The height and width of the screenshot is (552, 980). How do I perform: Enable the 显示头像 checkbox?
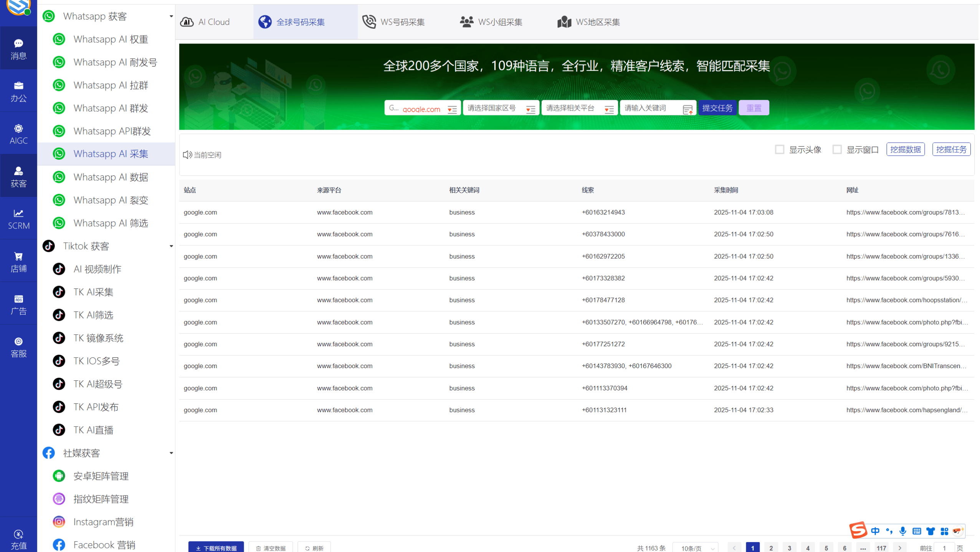pos(779,149)
